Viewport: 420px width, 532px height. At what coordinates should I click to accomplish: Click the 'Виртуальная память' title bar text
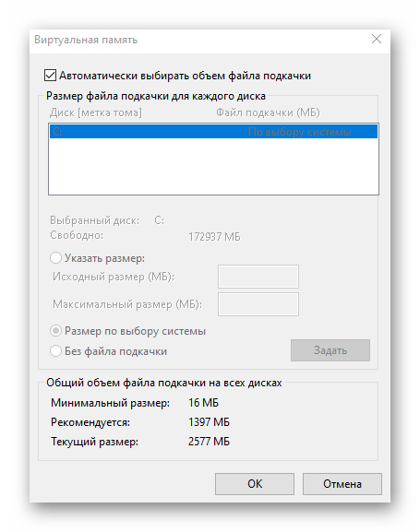(86, 40)
